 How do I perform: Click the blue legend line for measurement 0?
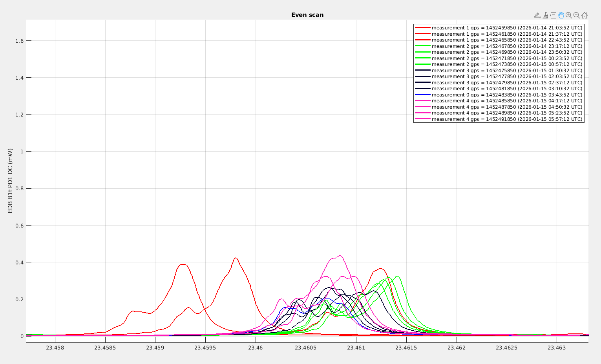click(423, 95)
